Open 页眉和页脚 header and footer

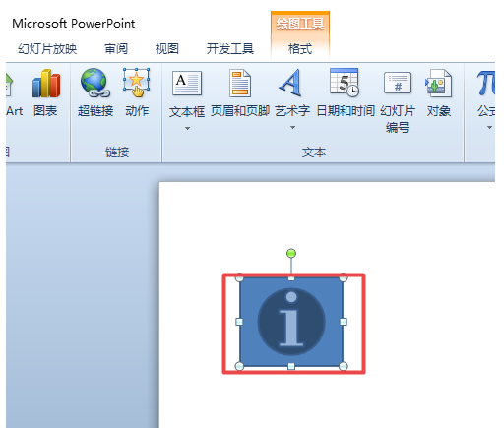coord(240,84)
